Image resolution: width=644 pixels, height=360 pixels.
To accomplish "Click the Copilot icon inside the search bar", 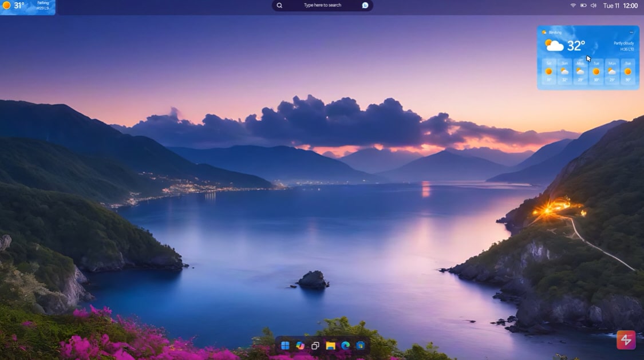I will pyautogui.click(x=365, y=5).
